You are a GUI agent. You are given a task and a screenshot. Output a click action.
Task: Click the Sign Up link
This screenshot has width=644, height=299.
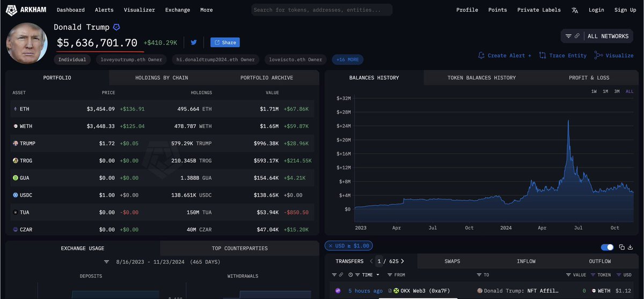point(625,10)
